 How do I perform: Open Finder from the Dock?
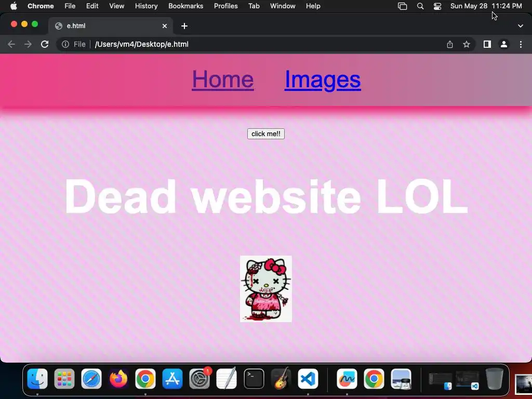click(37, 379)
